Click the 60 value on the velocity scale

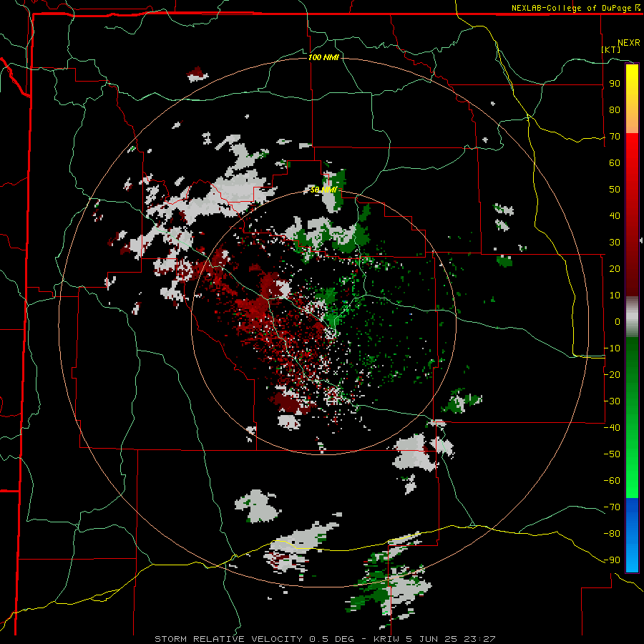(x=615, y=163)
